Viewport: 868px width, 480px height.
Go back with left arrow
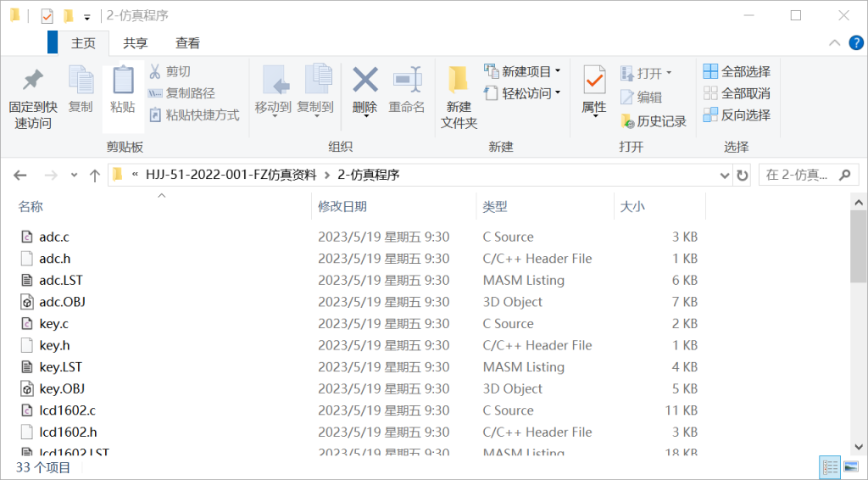pyautogui.click(x=20, y=176)
